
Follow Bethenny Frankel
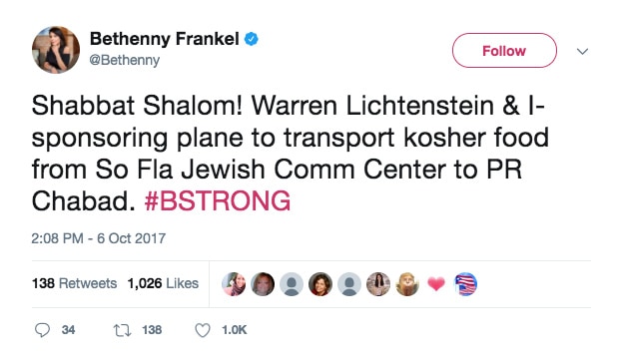point(504,51)
